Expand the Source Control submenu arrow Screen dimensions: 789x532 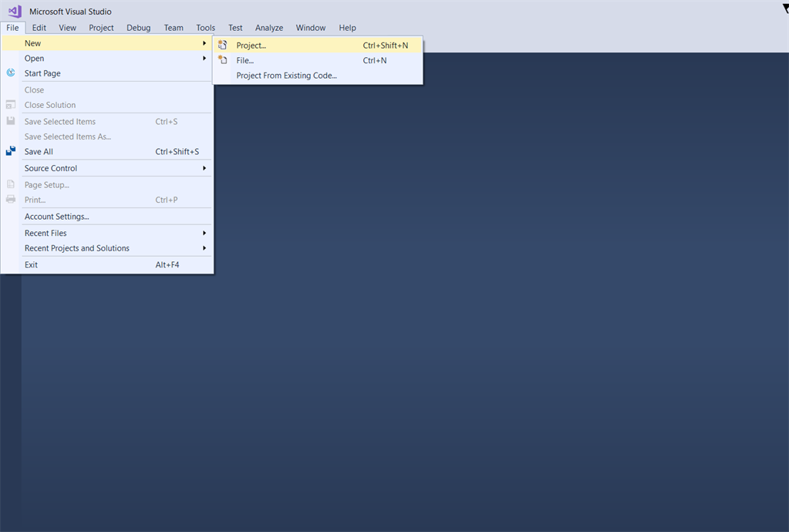pos(204,168)
